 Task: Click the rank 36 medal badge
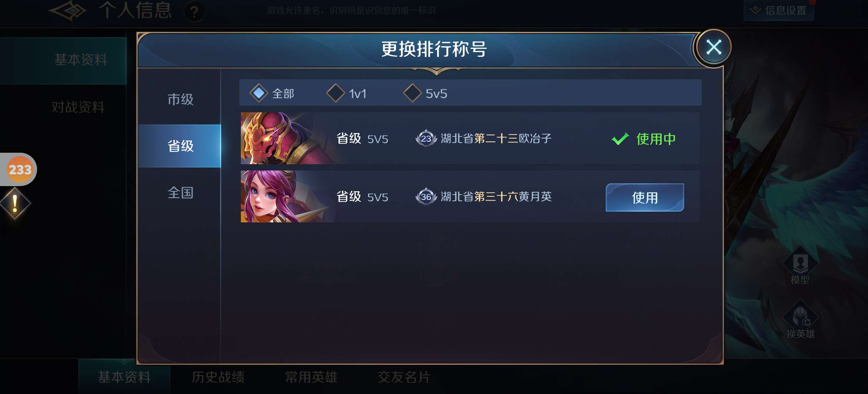click(426, 196)
